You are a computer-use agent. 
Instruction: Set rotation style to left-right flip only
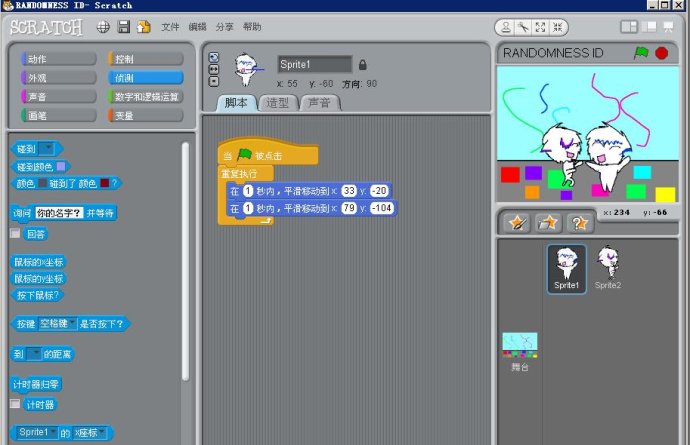pos(213,70)
